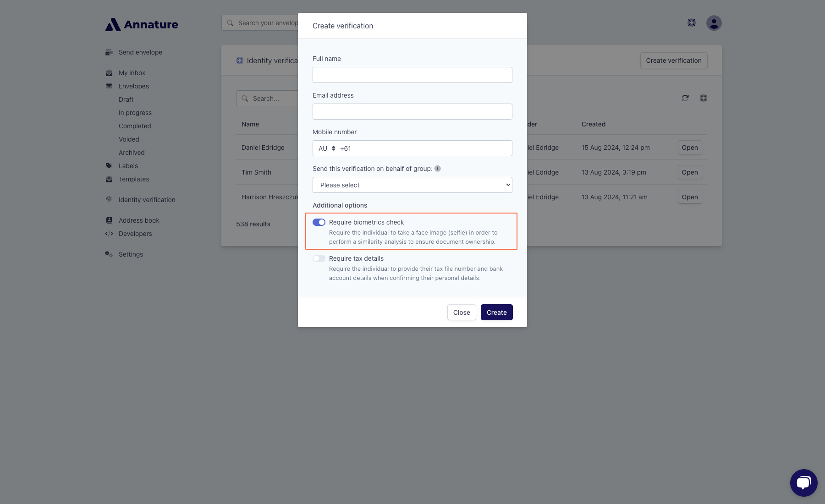
Task: Click the Send envelope icon in sidebar
Action: [109, 52]
